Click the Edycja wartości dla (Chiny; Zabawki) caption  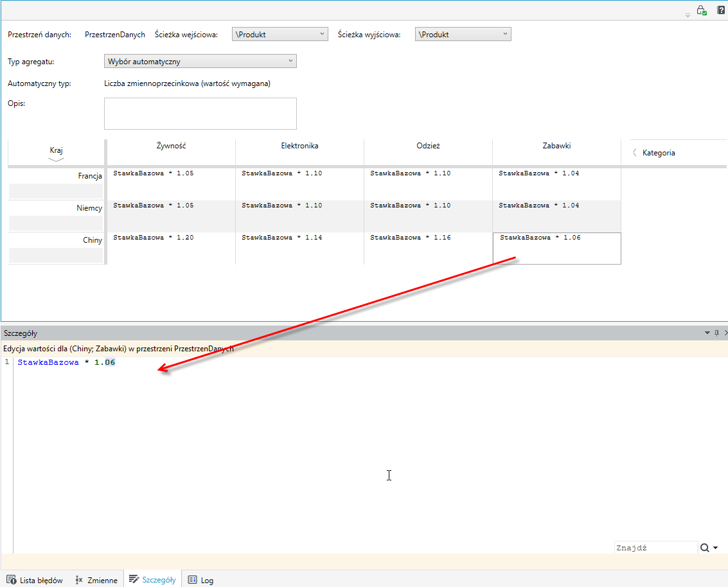pos(118,349)
